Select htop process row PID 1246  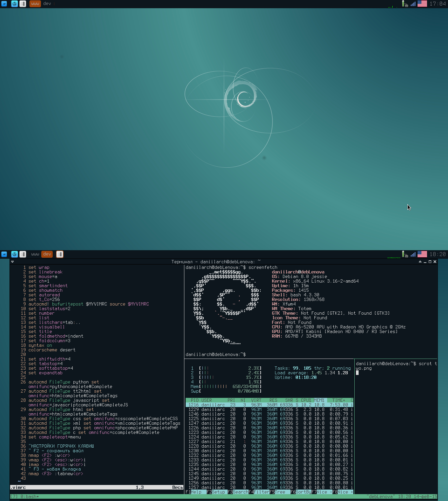(270, 414)
